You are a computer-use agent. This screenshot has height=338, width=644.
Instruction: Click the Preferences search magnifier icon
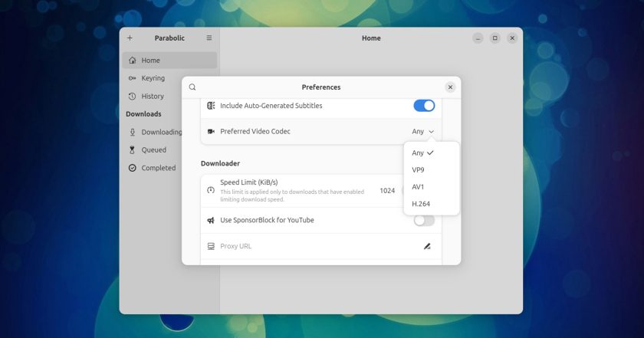[x=192, y=87]
